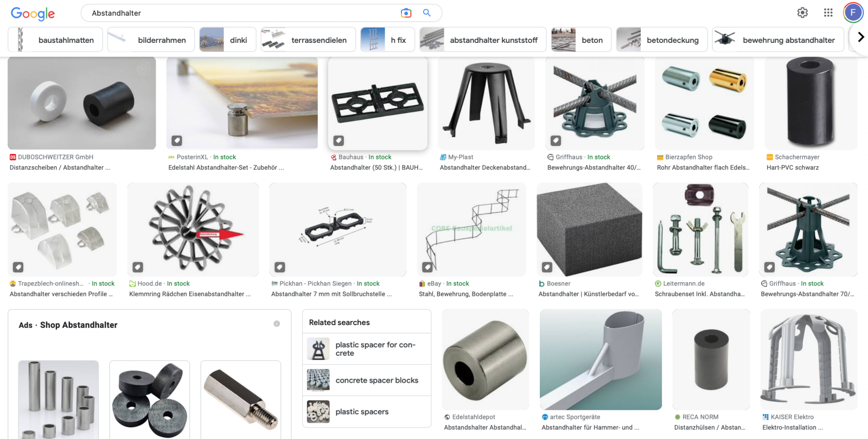The height and width of the screenshot is (439, 868).
Task: Select the baustahlmatten filter chip
Action: (x=55, y=40)
